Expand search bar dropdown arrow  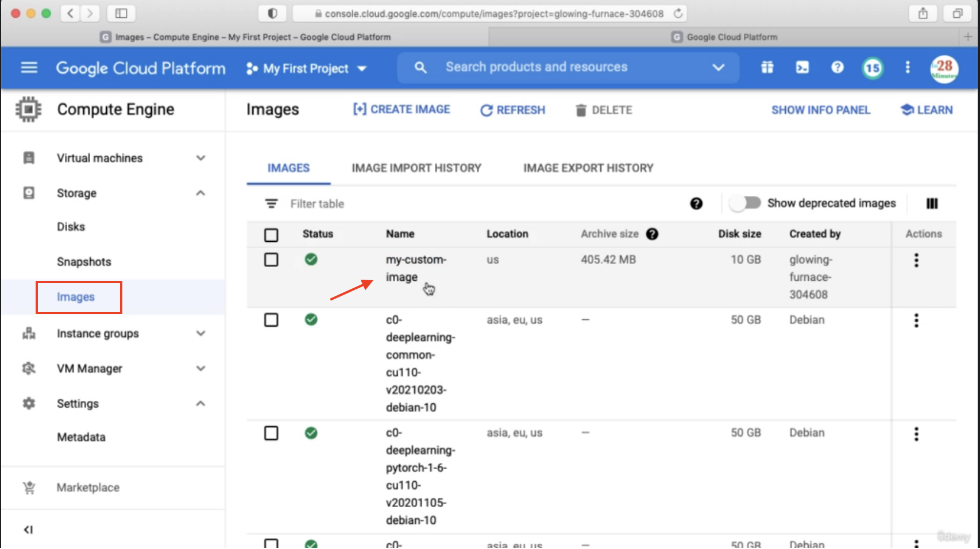coord(718,67)
